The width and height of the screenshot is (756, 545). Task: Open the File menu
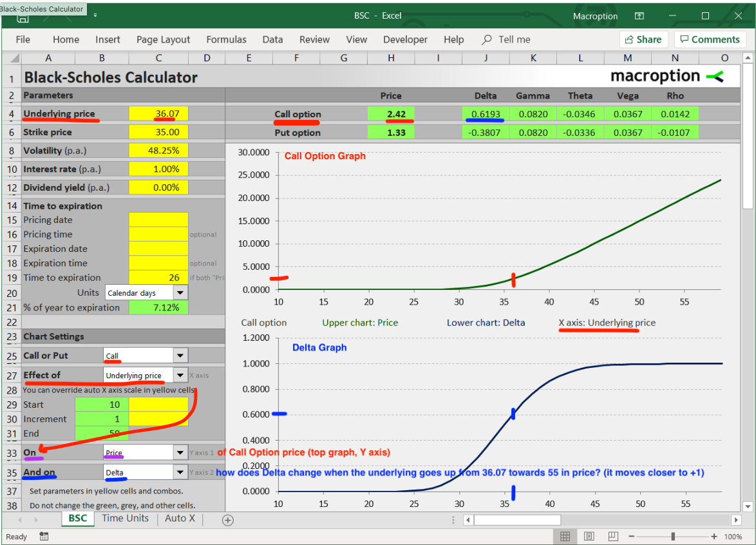(x=23, y=39)
